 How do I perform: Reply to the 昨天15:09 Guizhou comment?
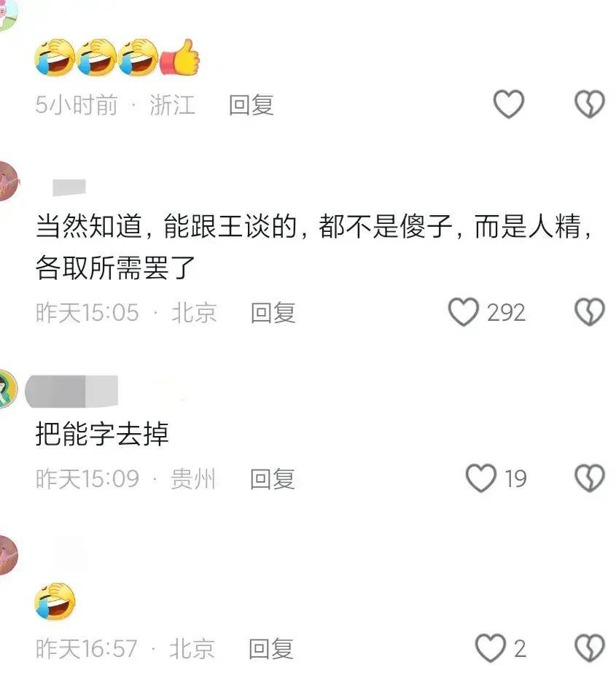click(x=272, y=479)
